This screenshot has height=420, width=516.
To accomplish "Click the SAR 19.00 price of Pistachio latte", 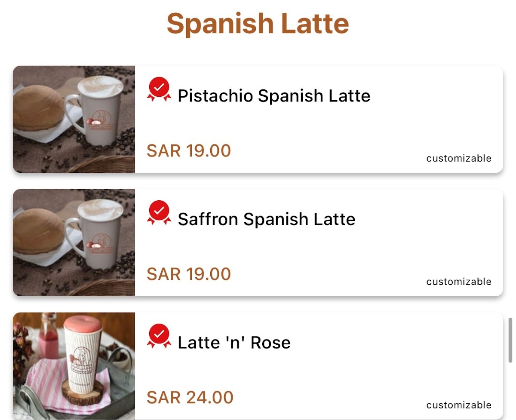I will click(x=189, y=151).
